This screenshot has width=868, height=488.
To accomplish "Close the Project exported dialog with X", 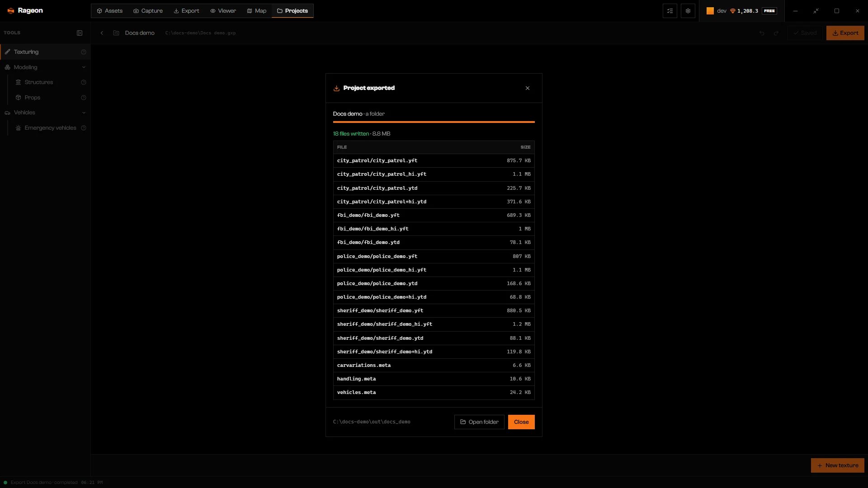I will [527, 88].
